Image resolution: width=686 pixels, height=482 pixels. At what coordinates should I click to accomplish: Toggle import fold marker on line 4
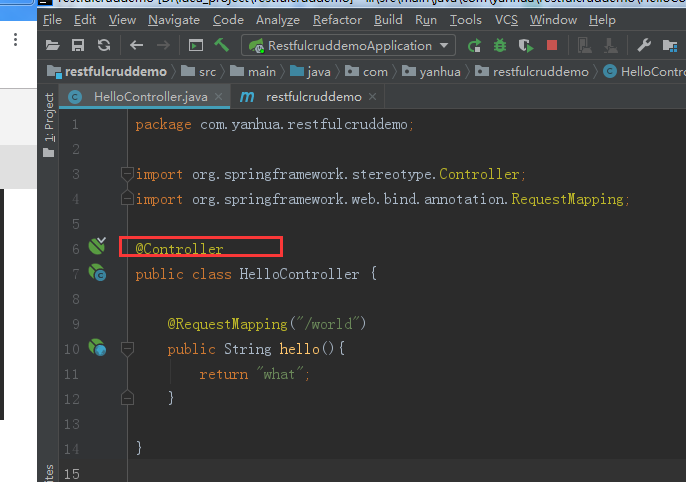tap(127, 199)
